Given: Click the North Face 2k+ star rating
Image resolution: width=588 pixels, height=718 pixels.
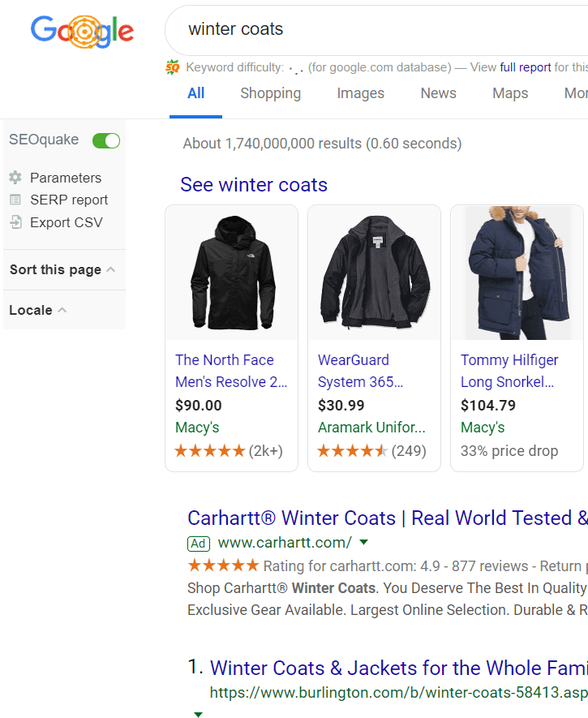Looking at the screenshot, I should click(x=231, y=449).
